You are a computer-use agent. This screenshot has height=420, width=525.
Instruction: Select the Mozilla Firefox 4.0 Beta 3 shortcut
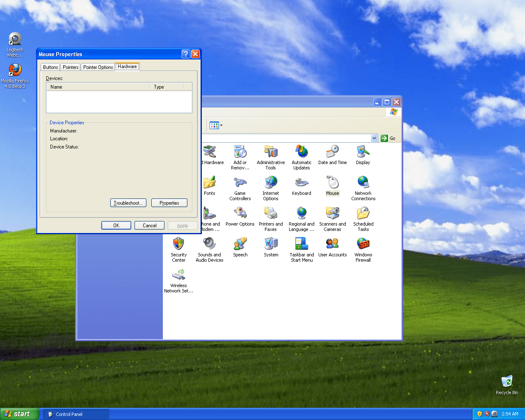pyautogui.click(x=15, y=76)
